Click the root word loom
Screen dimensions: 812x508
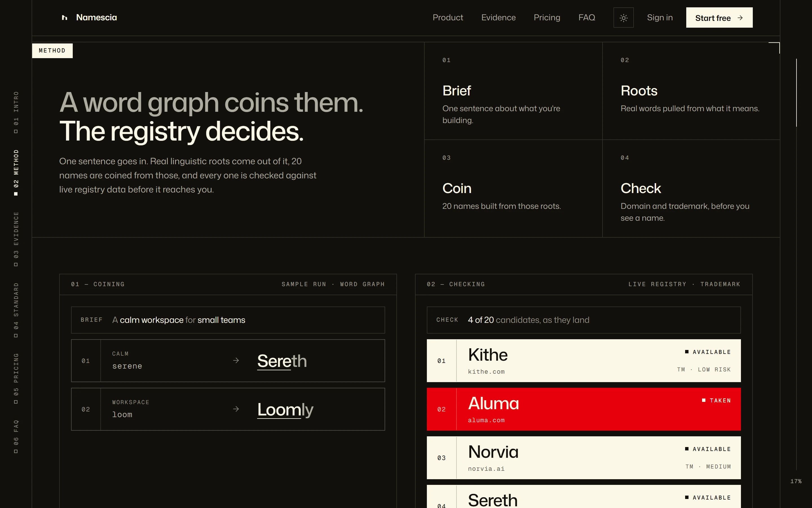[x=122, y=415]
